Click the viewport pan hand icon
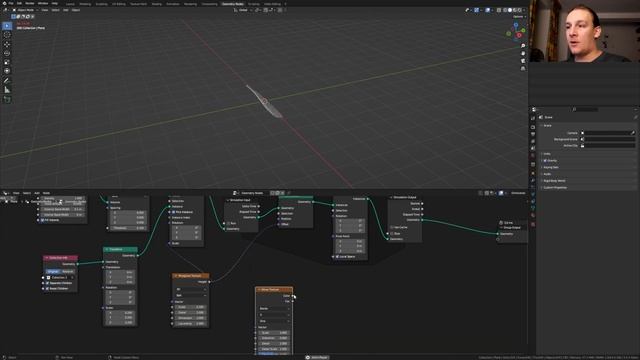Screen dimensions: 640x360 click(523, 53)
